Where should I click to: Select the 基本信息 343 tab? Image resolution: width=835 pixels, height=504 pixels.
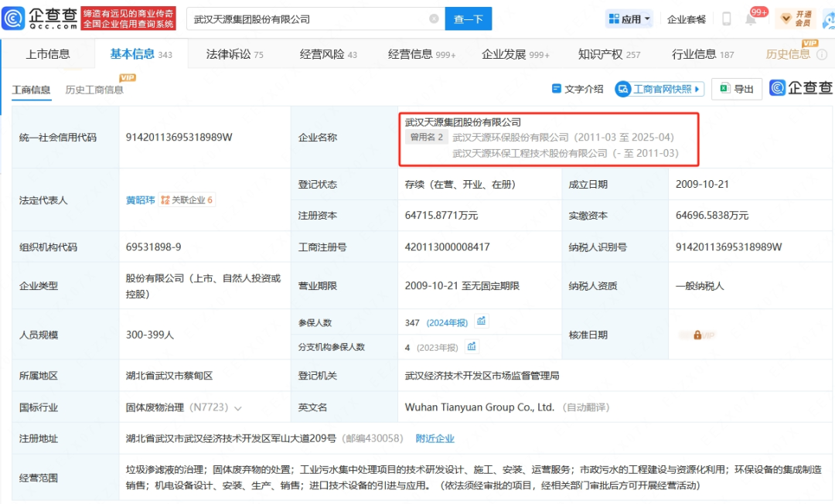(141, 54)
